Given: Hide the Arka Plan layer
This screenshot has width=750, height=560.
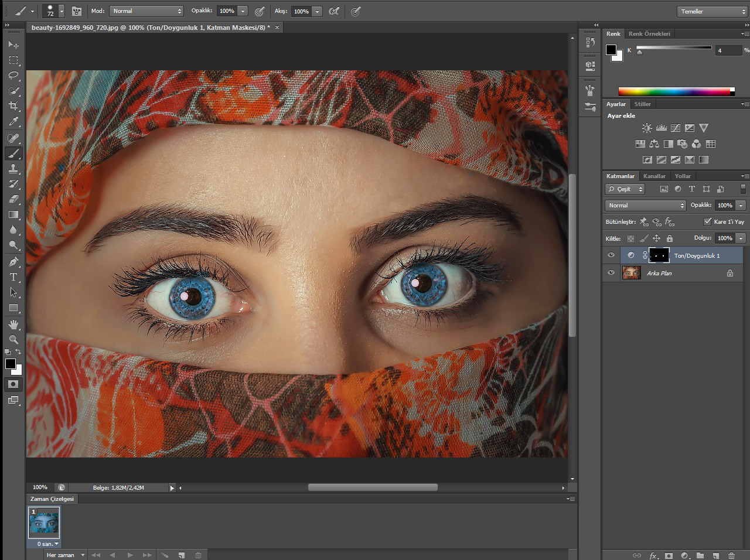Looking at the screenshot, I should 611,273.
